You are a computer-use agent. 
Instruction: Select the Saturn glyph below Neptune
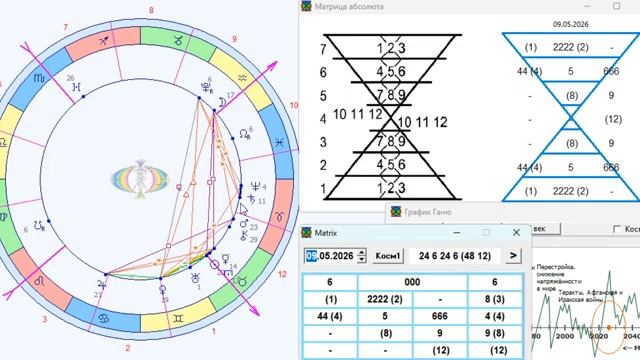[x=252, y=199]
